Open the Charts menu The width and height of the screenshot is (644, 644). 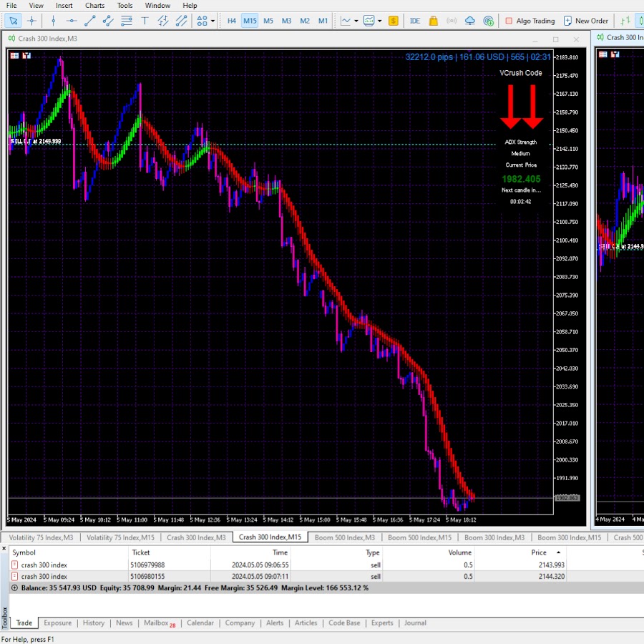pyautogui.click(x=94, y=6)
